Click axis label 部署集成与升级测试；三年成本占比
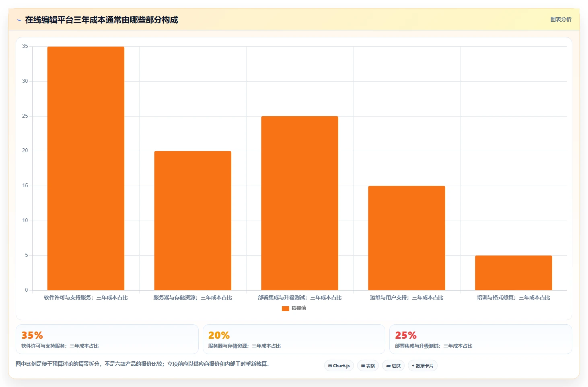Viewport: 588px width, 387px height. tap(300, 298)
